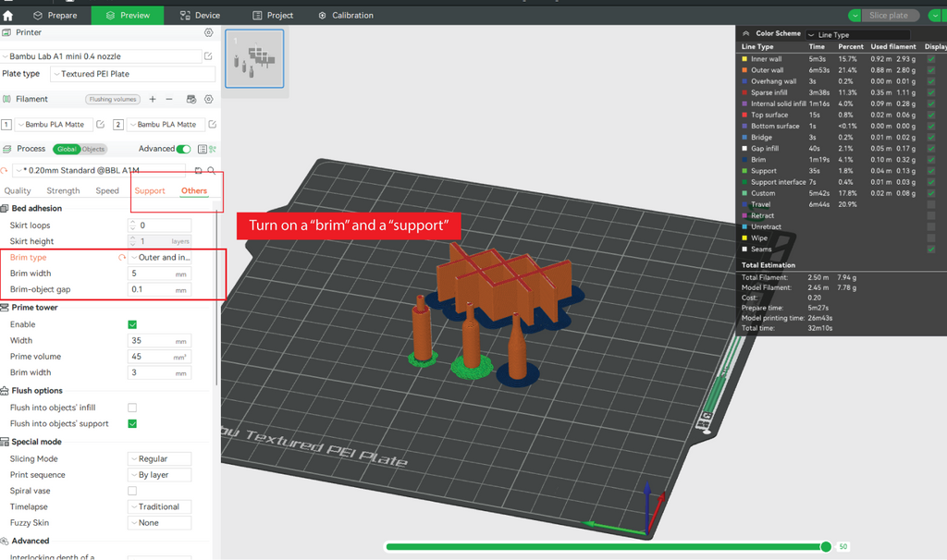Uncheck Prime tower Enable checkbox
The width and height of the screenshot is (947, 560).
(x=132, y=324)
